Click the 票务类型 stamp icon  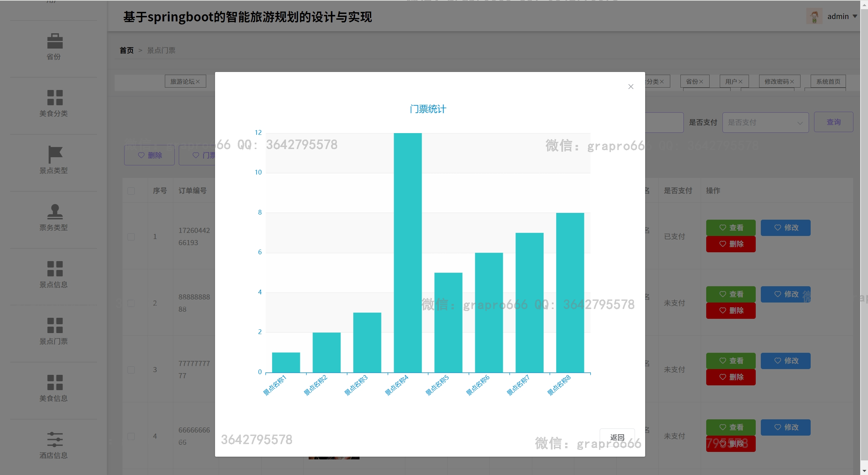coord(55,212)
